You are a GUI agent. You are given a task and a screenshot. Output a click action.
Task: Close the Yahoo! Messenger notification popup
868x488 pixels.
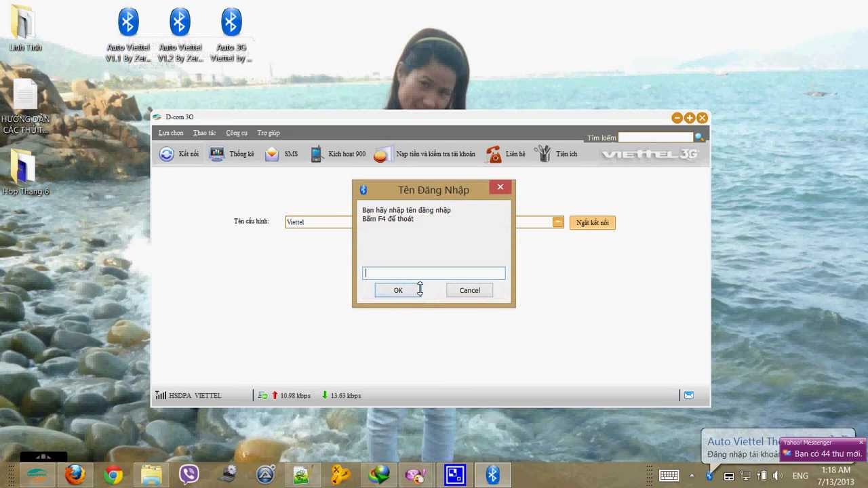click(861, 443)
